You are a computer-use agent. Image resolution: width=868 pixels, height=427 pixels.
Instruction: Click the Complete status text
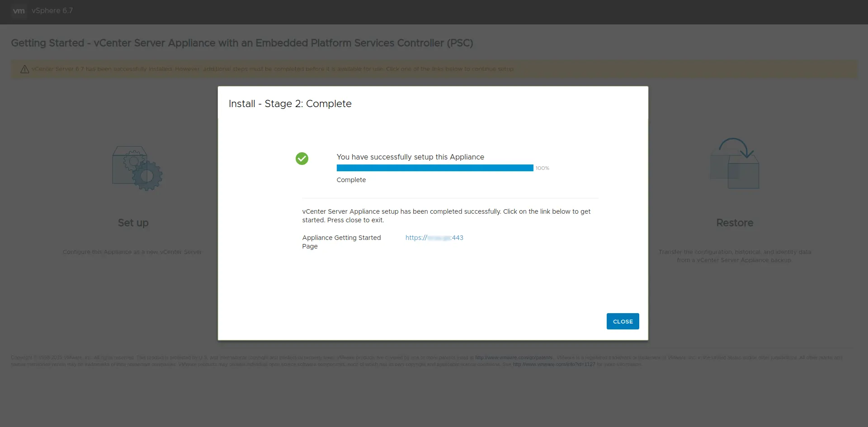tap(351, 180)
